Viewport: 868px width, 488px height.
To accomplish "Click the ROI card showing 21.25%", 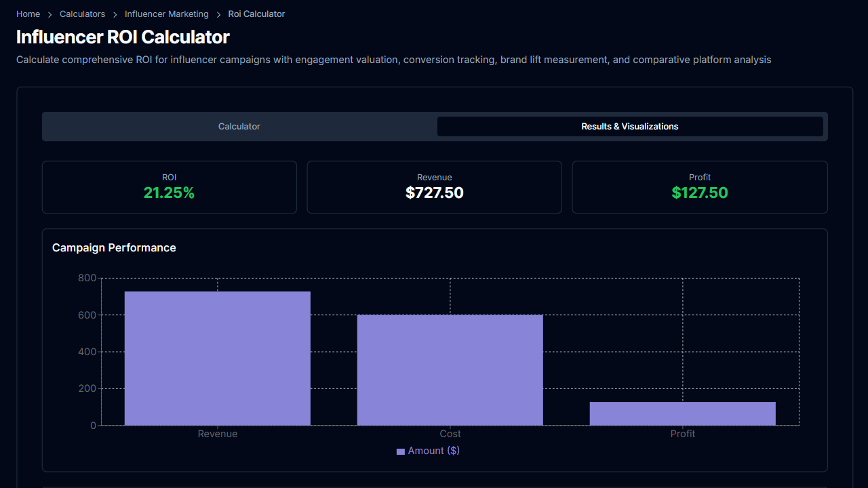I will pos(169,187).
